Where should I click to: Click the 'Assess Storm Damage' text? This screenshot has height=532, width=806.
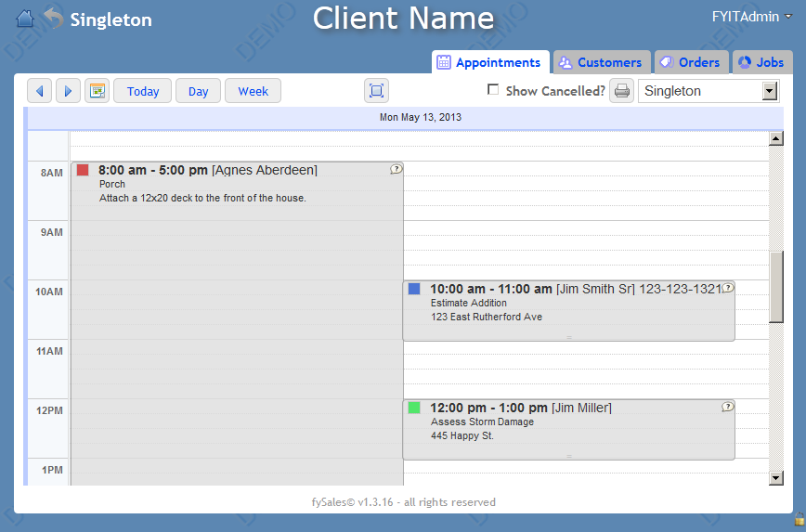pos(482,422)
